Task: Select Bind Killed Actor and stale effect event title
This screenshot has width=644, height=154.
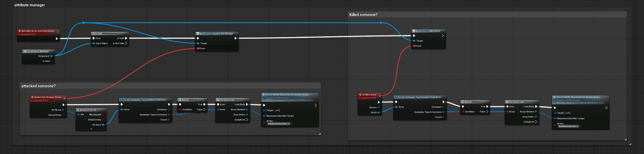Action: [38, 31]
